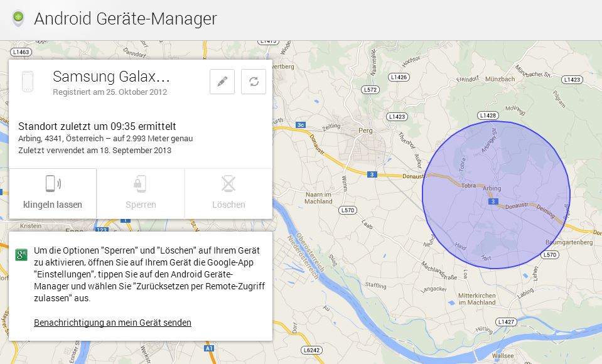The height and width of the screenshot is (364, 602).
Task: Click the Perg town label on map
Action: [x=365, y=131]
